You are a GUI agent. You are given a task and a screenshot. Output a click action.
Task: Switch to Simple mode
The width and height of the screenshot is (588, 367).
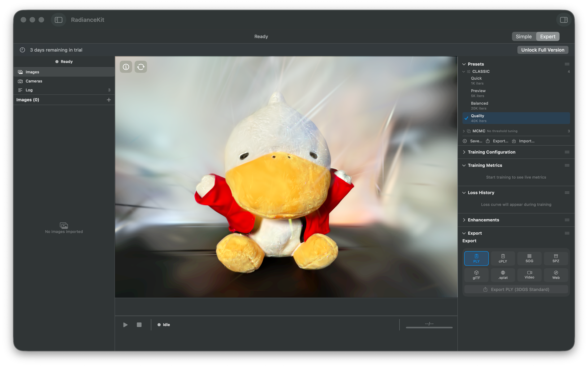tap(524, 36)
